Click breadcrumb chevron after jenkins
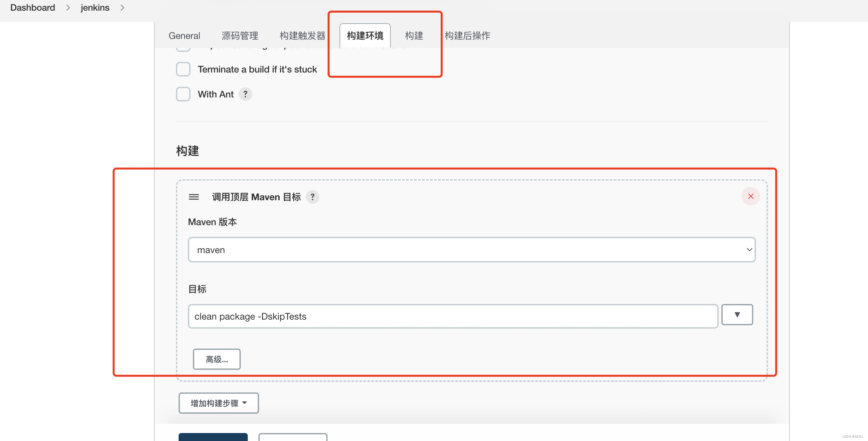The image size is (868, 441). (122, 7)
